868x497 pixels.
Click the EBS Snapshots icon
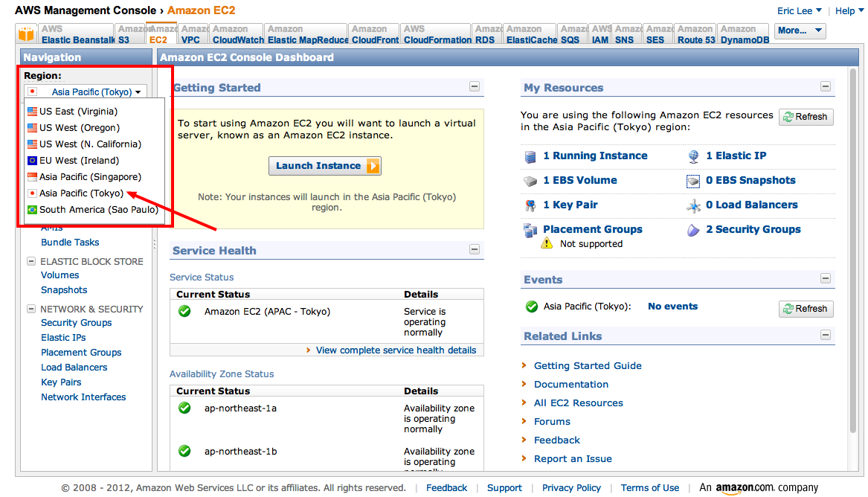tap(693, 181)
